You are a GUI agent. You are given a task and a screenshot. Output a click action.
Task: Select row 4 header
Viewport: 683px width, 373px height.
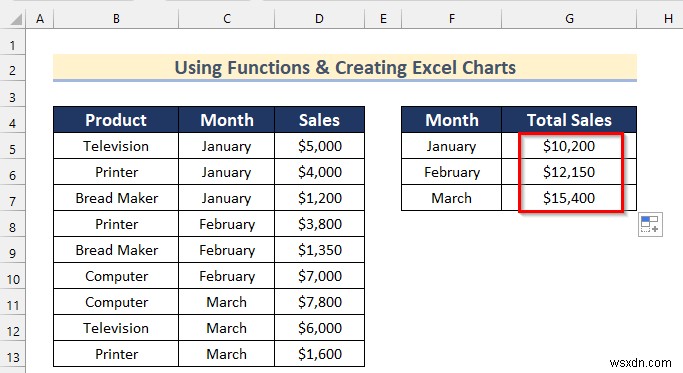pyautogui.click(x=13, y=120)
